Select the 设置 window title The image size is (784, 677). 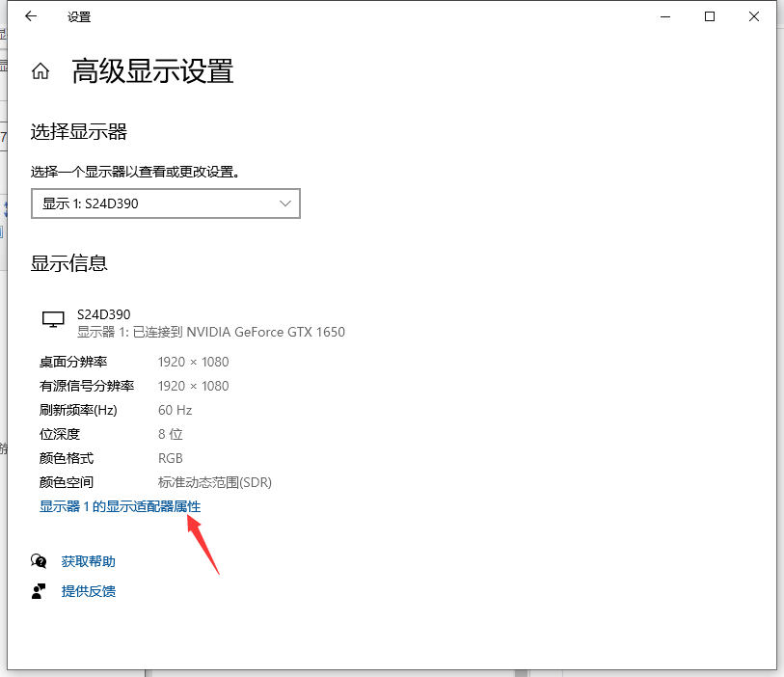tap(80, 16)
